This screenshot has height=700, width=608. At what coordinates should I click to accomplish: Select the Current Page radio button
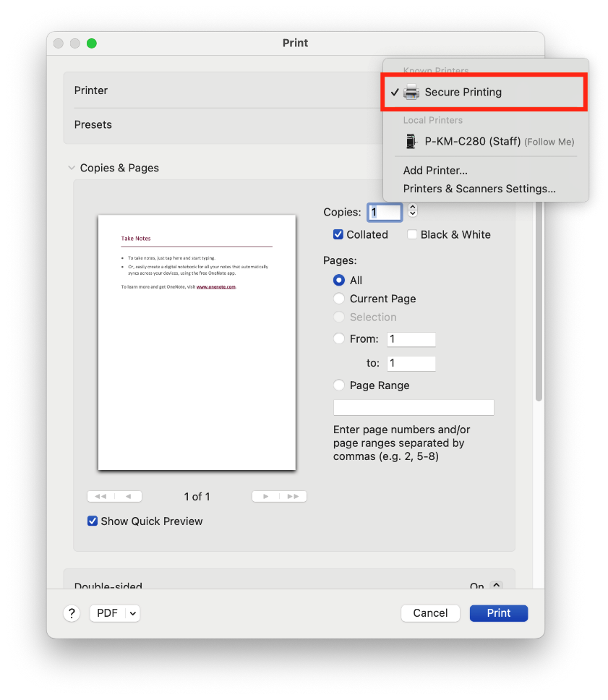click(339, 299)
